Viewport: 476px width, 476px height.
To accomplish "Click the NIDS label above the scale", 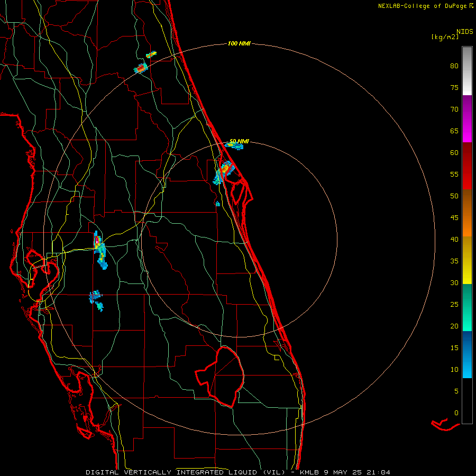I will [465, 32].
